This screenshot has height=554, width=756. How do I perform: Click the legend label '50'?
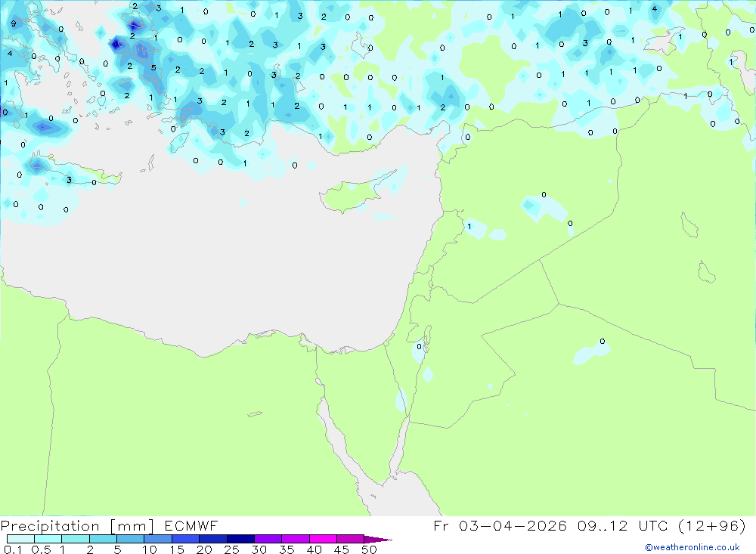pyautogui.click(x=369, y=549)
